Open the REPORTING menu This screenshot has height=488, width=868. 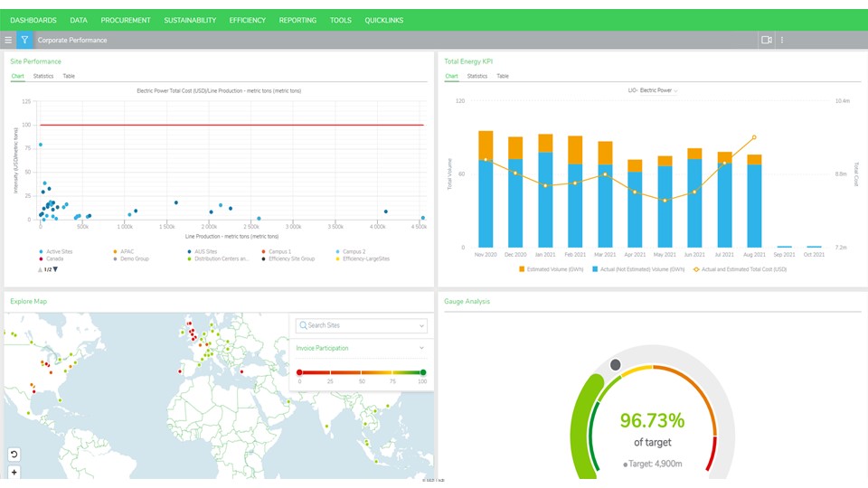pyautogui.click(x=297, y=20)
